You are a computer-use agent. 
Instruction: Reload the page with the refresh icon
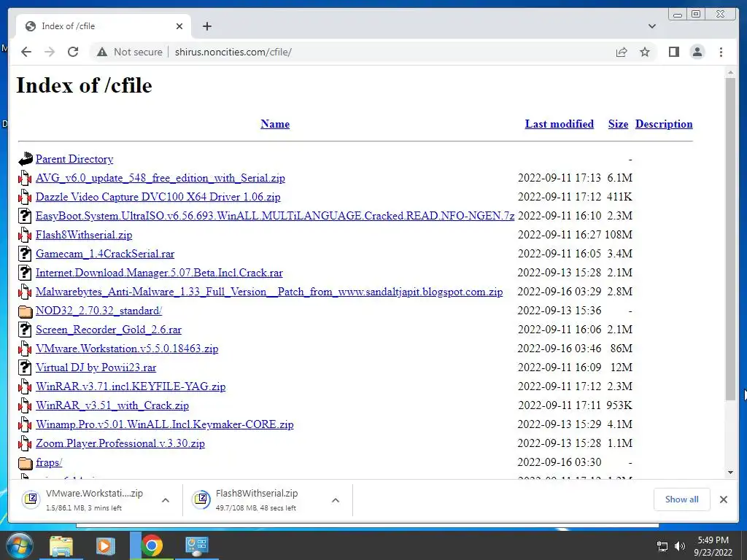(73, 52)
